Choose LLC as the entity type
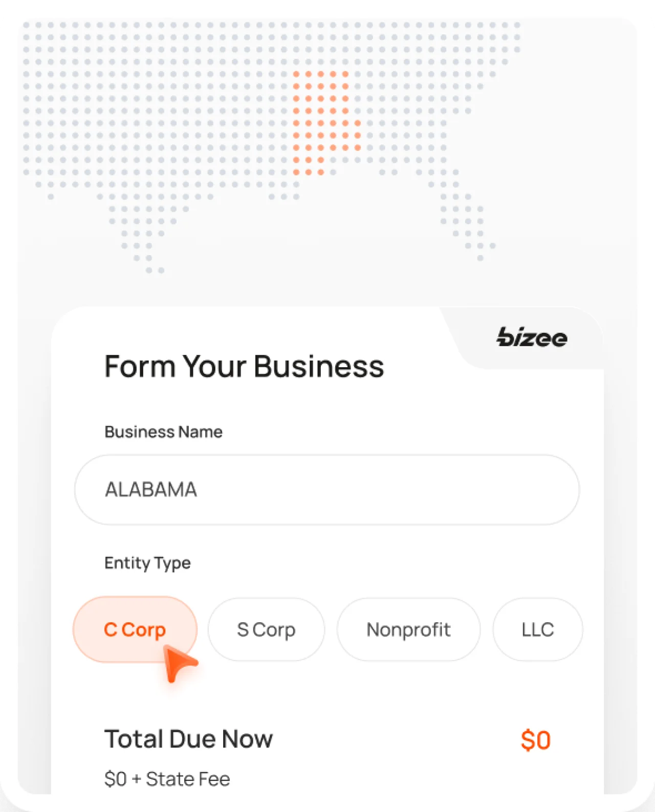The width and height of the screenshot is (655, 812). pyautogui.click(x=537, y=629)
